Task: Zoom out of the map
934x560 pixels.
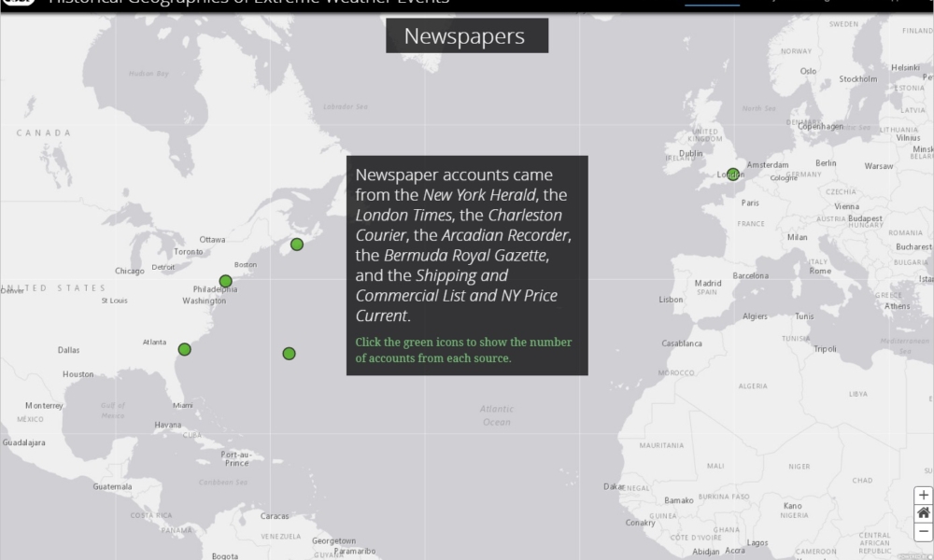Action: (x=924, y=531)
